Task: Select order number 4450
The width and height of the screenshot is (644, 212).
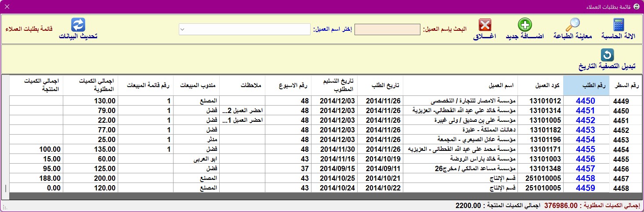Action: [586, 101]
